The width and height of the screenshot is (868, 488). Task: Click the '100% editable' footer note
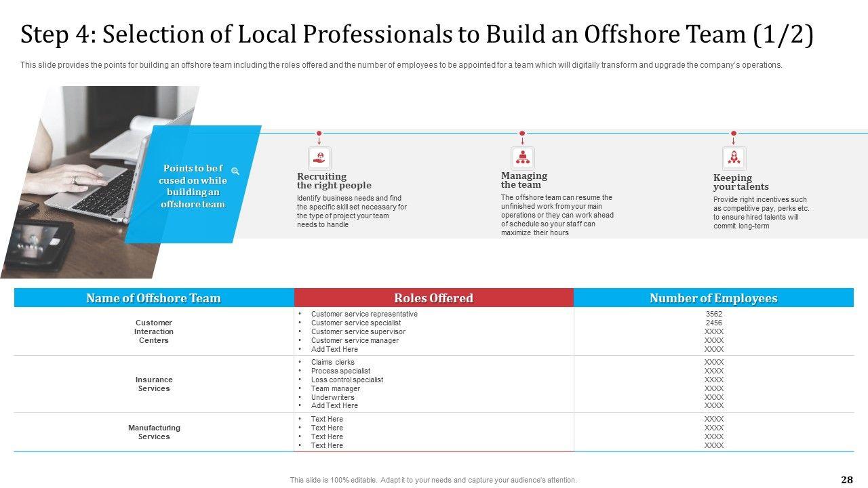pos(434,480)
